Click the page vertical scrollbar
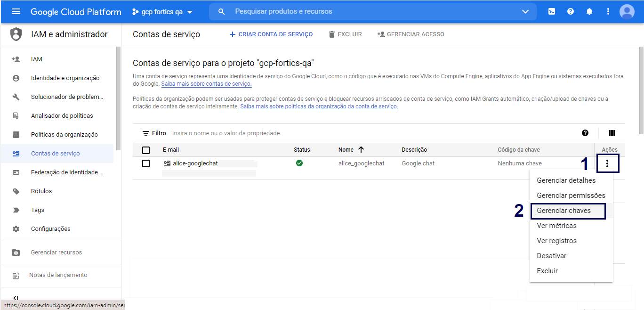 [x=641, y=90]
